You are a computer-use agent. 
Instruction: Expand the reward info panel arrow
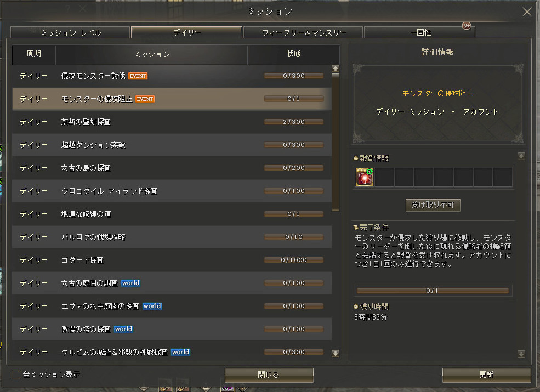(x=521, y=156)
